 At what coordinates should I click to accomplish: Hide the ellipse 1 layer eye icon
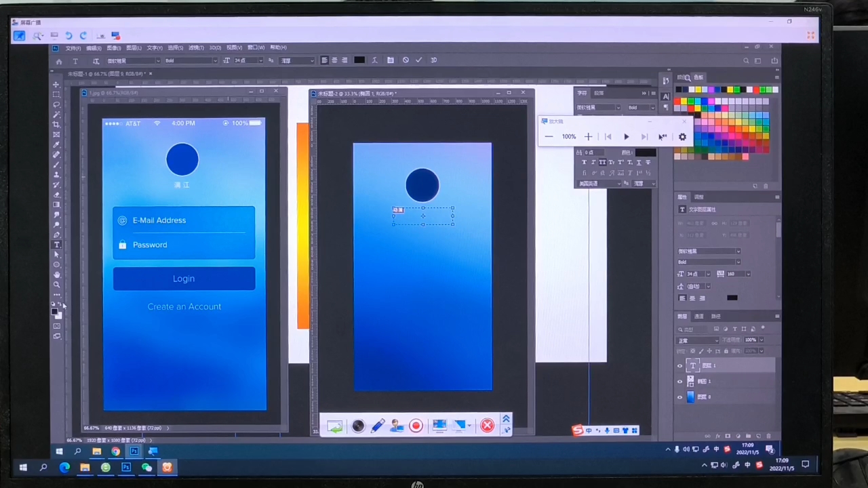coord(680,382)
